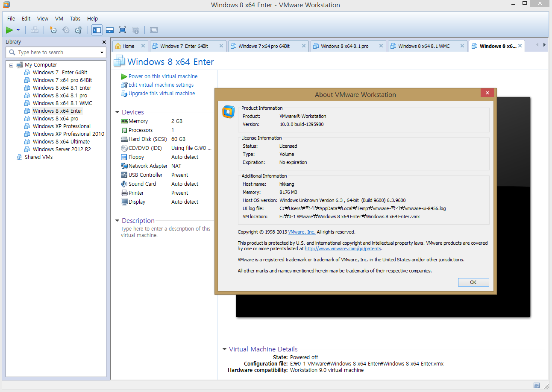The width and height of the screenshot is (552, 392).
Task: Click the Unity mode toolbar icon
Action: click(x=135, y=30)
